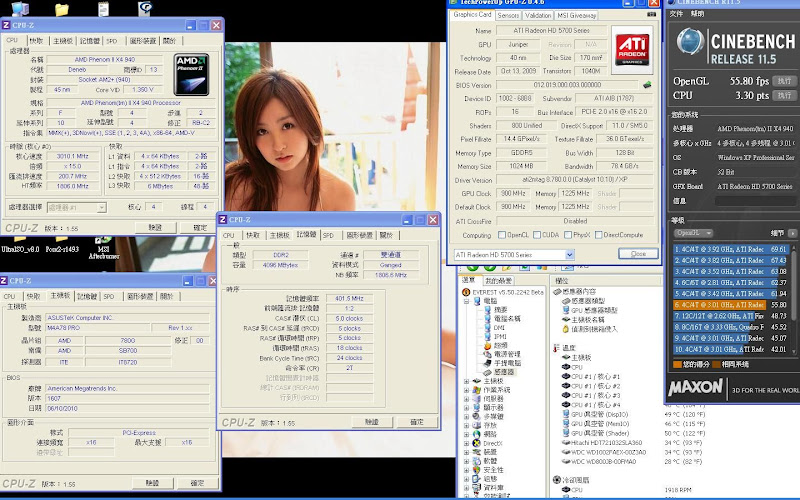
Task: Expand the 顯示器 node in EVEREST tree
Action: click(x=466, y=408)
